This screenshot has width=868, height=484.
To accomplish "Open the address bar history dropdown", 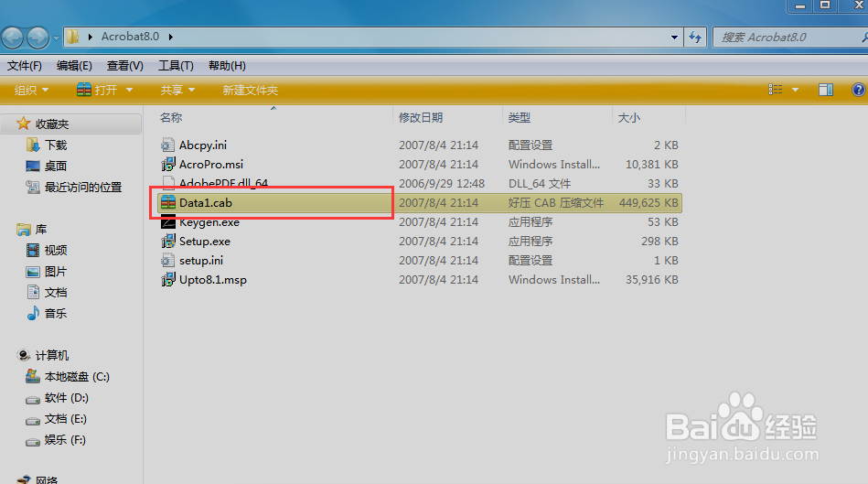I will [x=674, y=38].
